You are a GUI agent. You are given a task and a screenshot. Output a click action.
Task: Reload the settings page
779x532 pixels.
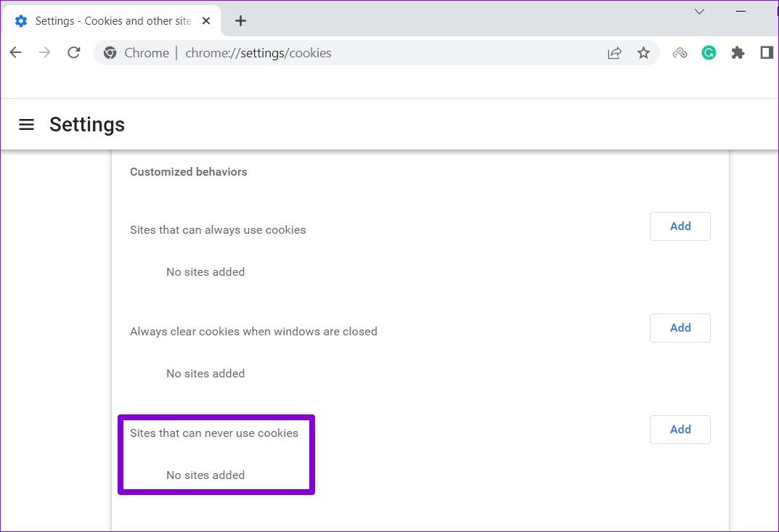pyautogui.click(x=74, y=53)
